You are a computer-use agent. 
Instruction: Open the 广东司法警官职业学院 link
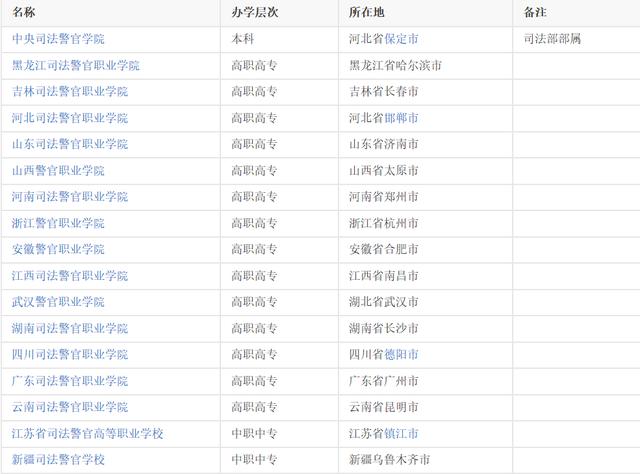(70, 381)
